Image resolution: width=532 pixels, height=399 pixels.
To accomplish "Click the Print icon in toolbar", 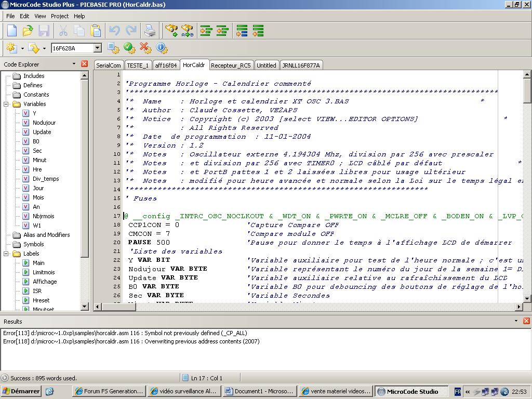I will coord(150,31).
